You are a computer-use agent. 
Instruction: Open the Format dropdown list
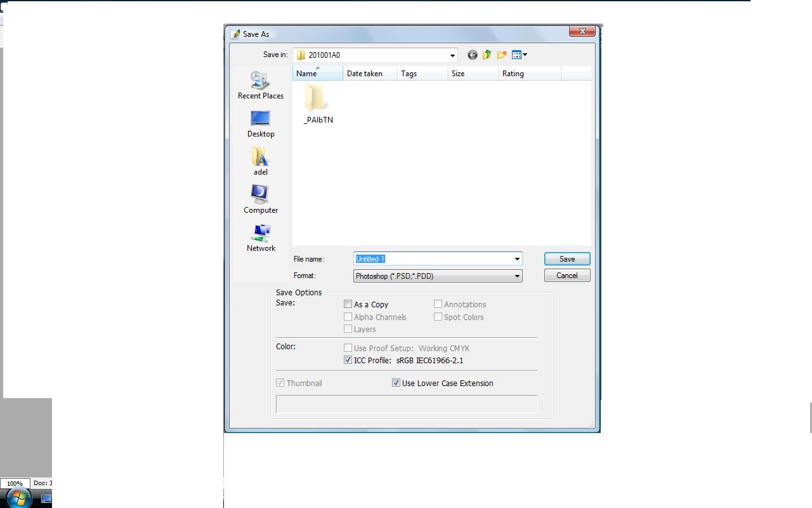[517, 276]
